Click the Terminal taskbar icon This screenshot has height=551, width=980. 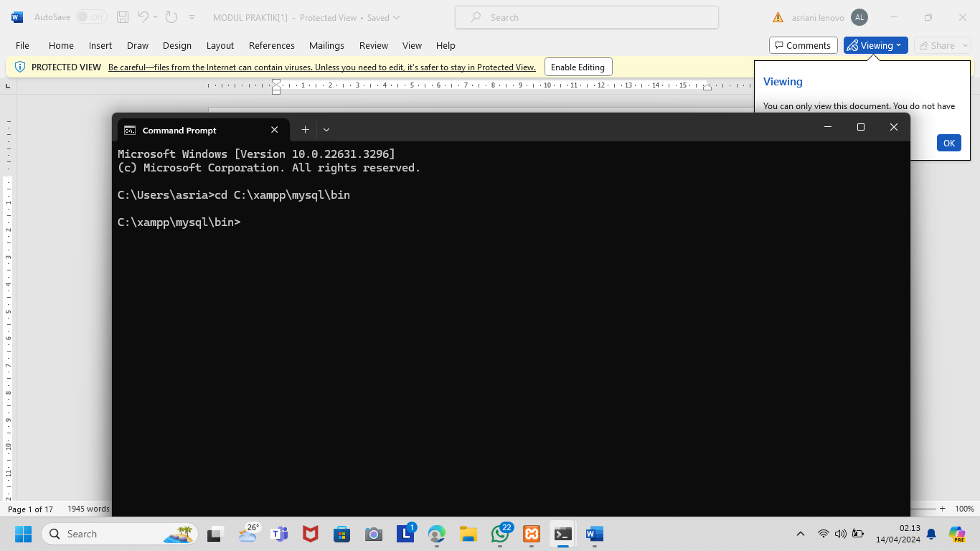pyautogui.click(x=563, y=534)
